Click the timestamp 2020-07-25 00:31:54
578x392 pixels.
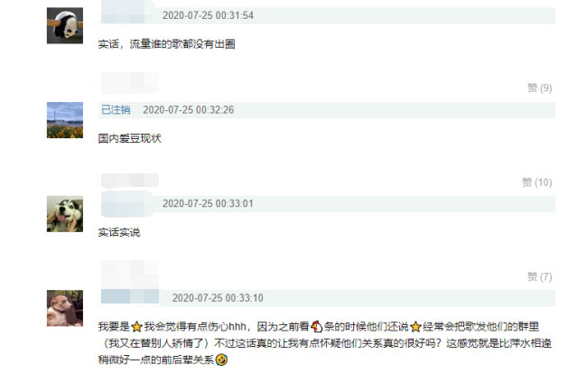coord(208,15)
